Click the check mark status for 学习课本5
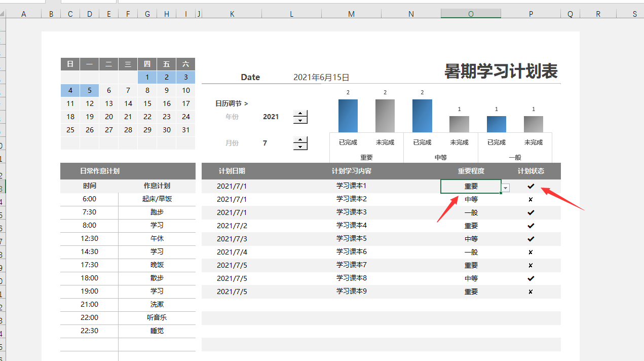 click(531, 239)
